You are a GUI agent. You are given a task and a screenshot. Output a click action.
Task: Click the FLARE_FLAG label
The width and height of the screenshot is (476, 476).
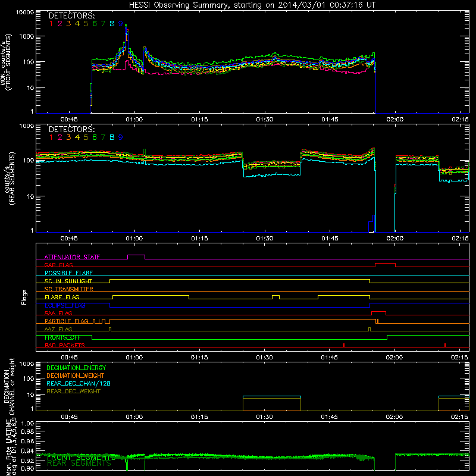click(62, 297)
